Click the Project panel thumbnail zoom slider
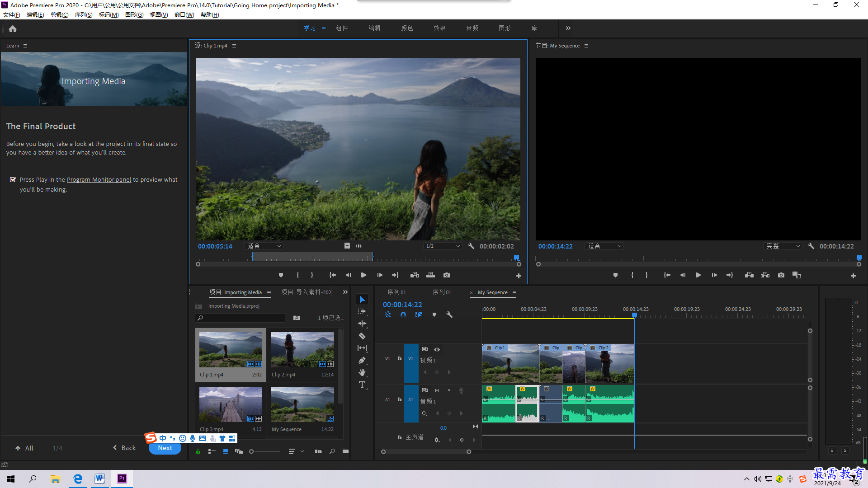This screenshot has height=488, width=868. tap(265, 451)
